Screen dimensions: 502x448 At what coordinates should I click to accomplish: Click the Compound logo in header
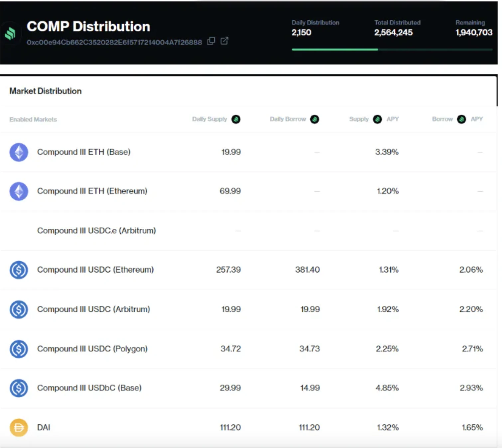coord(10,33)
